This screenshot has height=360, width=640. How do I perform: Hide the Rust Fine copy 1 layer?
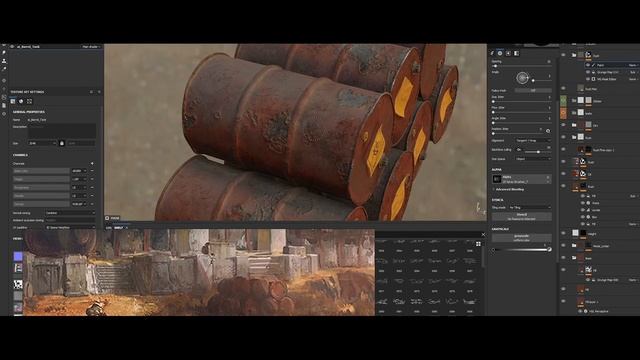(563, 149)
